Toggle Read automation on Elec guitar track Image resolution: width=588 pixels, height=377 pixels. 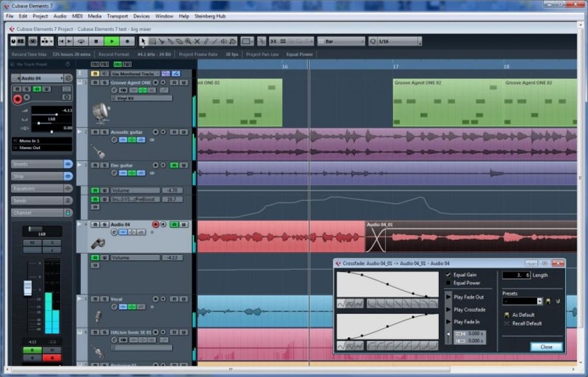pos(174,165)
